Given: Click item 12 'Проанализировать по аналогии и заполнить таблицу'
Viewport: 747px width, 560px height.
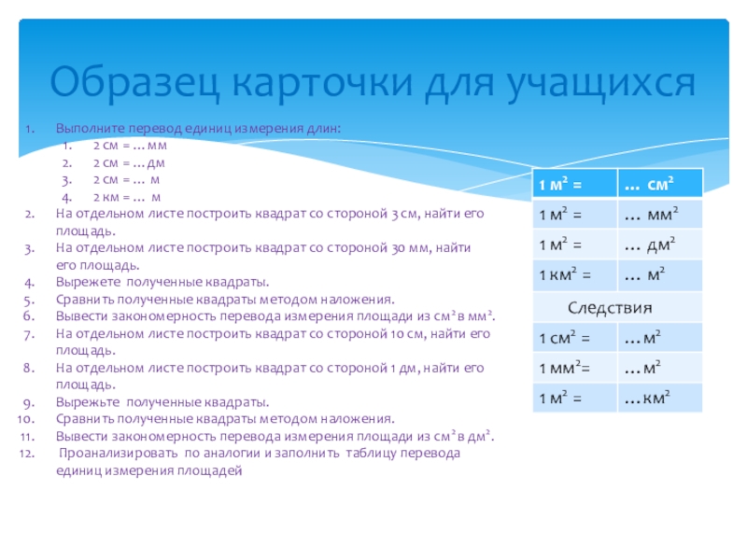Looking at the screenshot, I should click(x=258, y=461).
